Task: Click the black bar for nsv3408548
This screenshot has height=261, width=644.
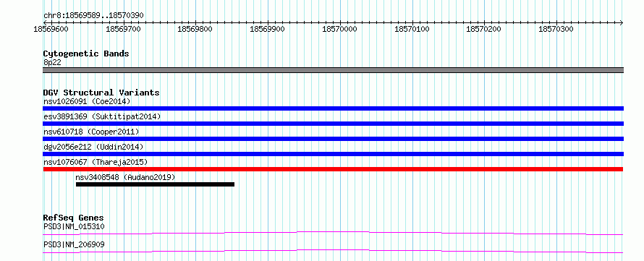Action: coord(156,184)
